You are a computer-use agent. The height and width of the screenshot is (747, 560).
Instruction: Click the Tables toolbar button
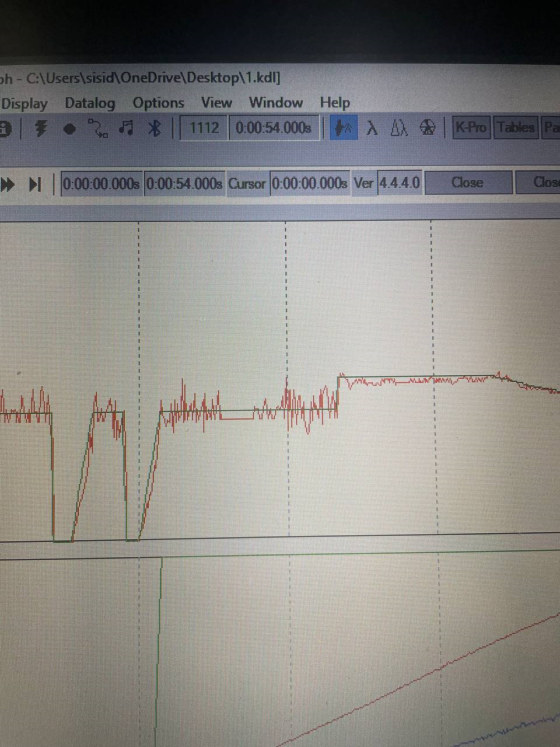point(516,127)
